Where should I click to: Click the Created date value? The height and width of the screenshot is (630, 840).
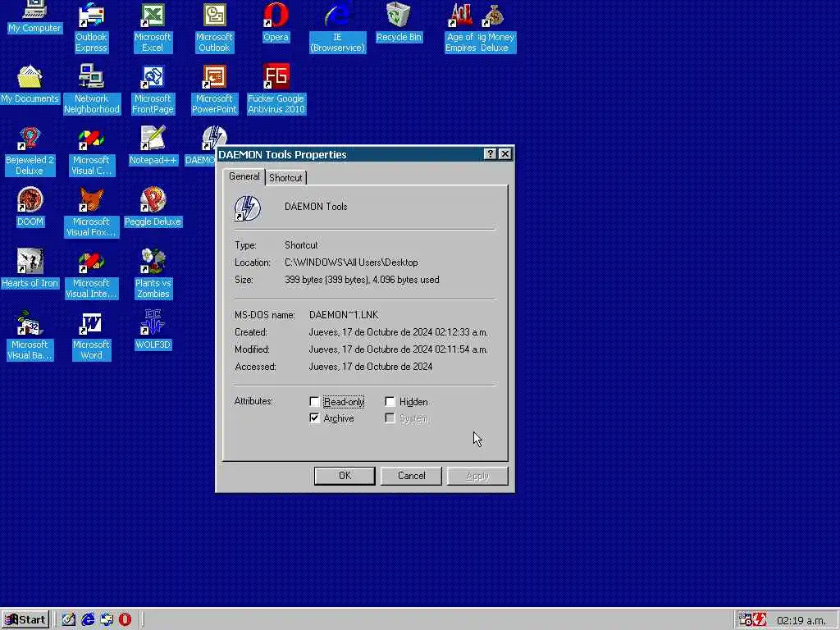click(399, 332)
